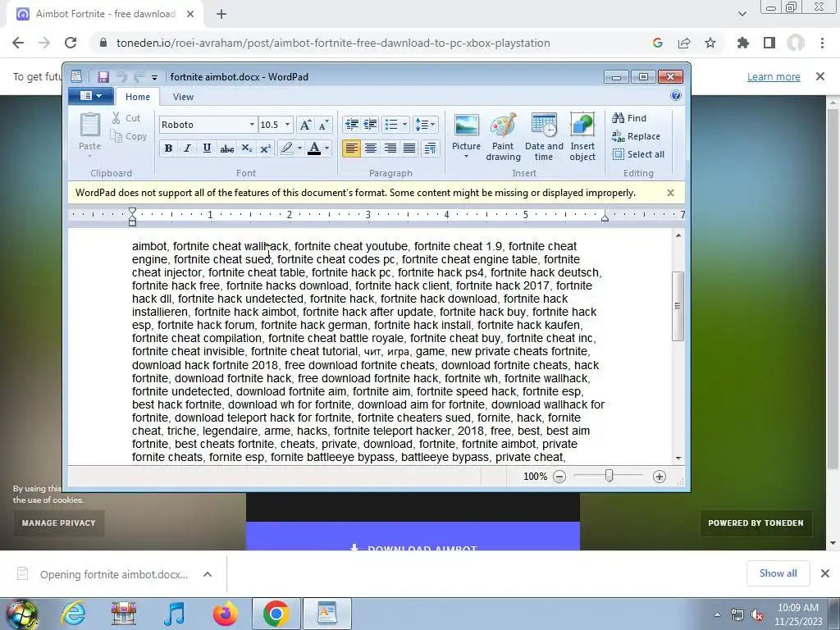Decrease paragraph indent
This screenshot has width=840, height=630.
(351, 125)
